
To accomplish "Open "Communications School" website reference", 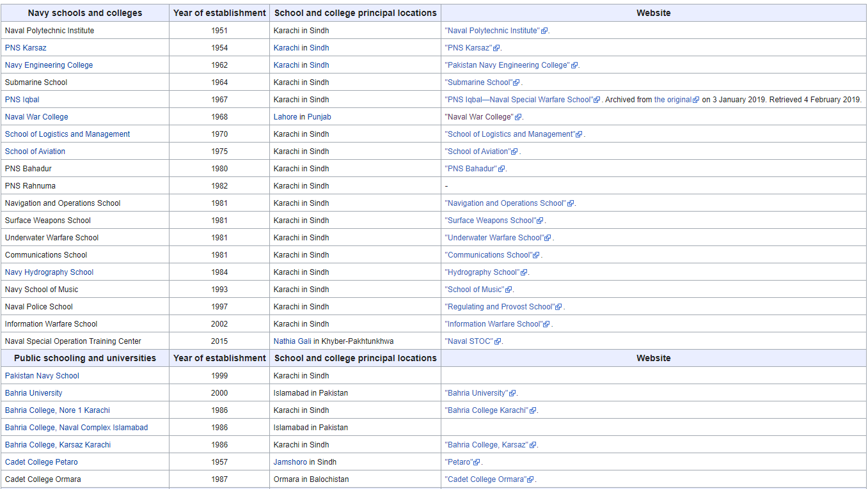I will (488, 255).
